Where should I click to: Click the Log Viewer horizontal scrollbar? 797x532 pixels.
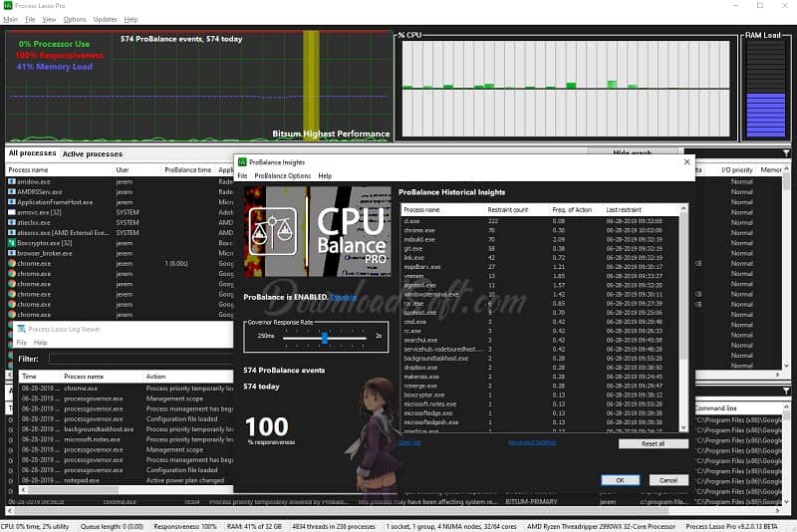click(x=127, y=490)
